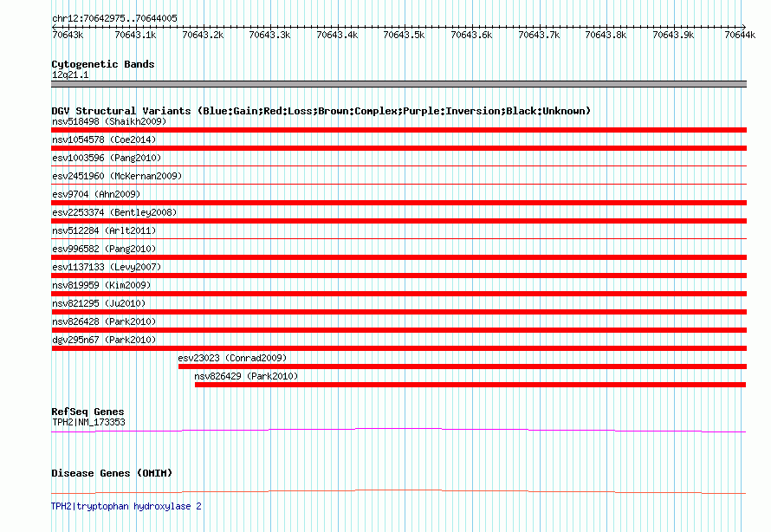Image resolution: width=771 pixels, height=532 pixels.
Task: Click the Cytogenetic Bands track title
Action: [x=103, y=64]
